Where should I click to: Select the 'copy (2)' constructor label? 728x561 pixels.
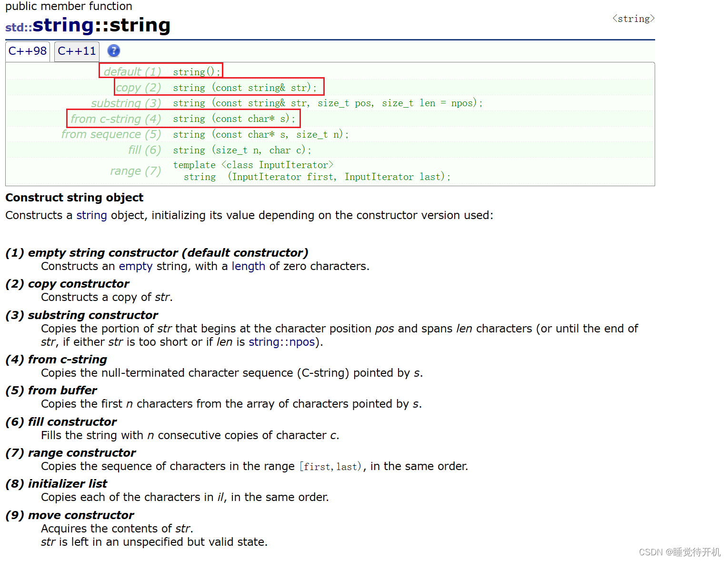point(139,88)
